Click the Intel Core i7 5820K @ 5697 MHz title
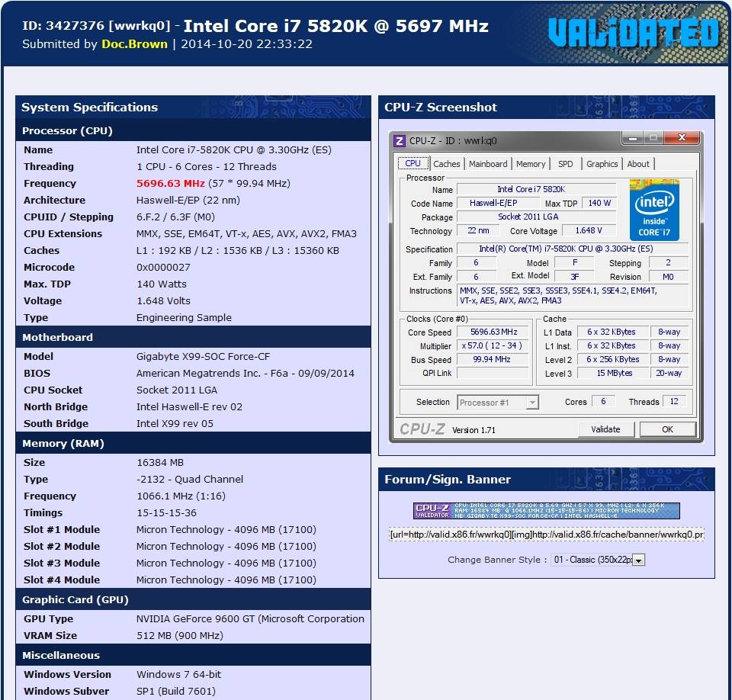Viewport: 732px width, 700px height. tap(336, 26)
